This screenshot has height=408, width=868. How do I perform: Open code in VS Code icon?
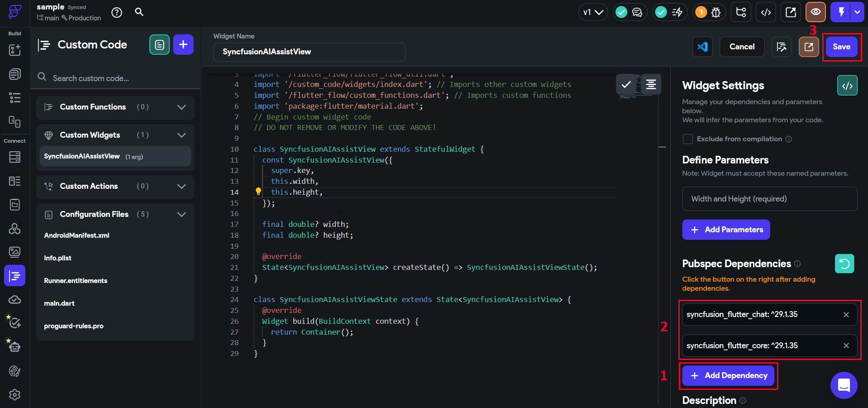click(x=702, y=47)
